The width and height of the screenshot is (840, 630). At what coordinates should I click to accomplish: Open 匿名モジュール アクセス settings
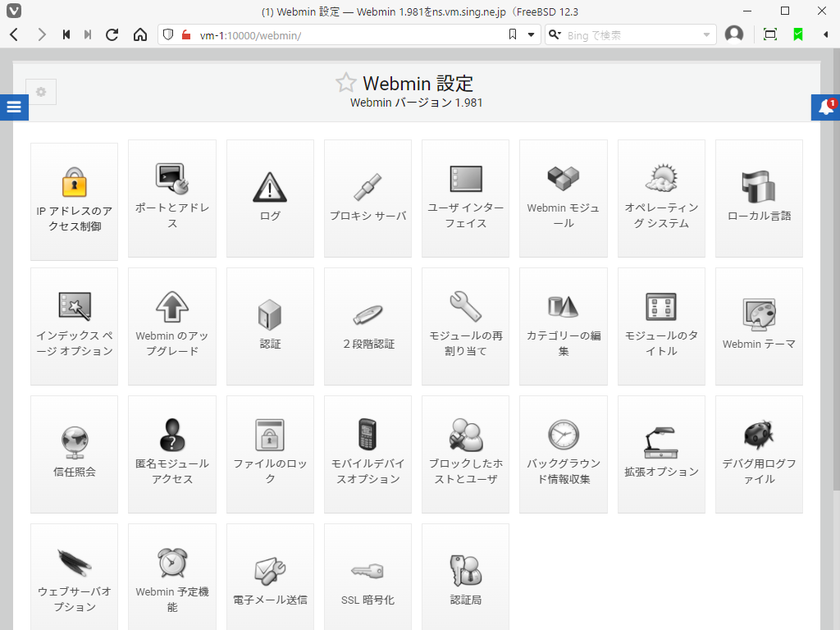pos(172,454)
